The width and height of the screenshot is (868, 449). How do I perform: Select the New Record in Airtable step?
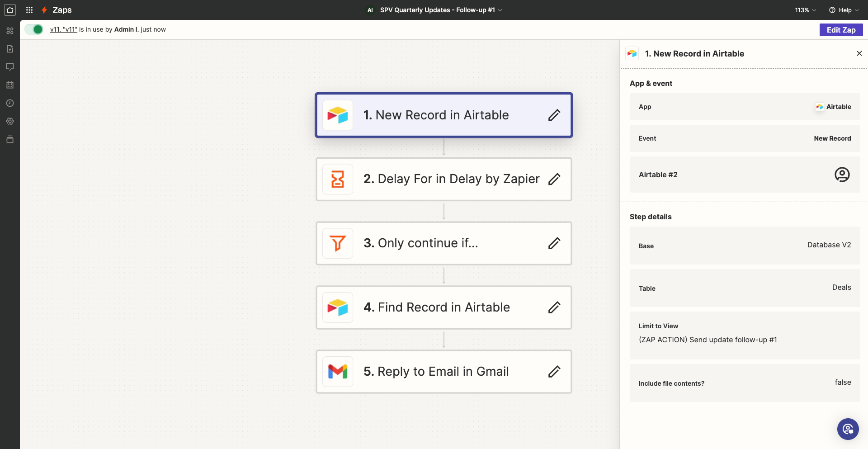pyautogui.click(x=444, y=115)
